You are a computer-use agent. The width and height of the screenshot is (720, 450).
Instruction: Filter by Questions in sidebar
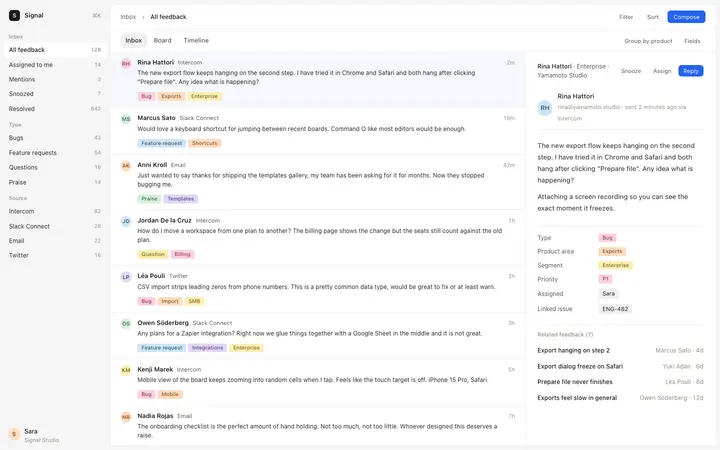55,167
